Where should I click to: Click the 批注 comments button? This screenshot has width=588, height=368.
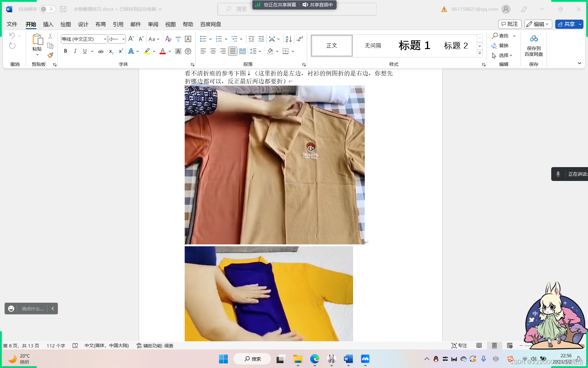coord(510,24)
